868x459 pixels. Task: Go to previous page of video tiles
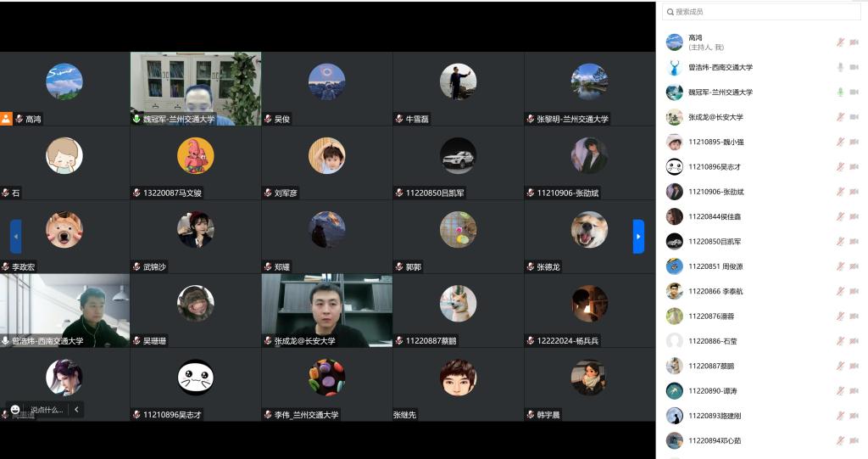15,236
